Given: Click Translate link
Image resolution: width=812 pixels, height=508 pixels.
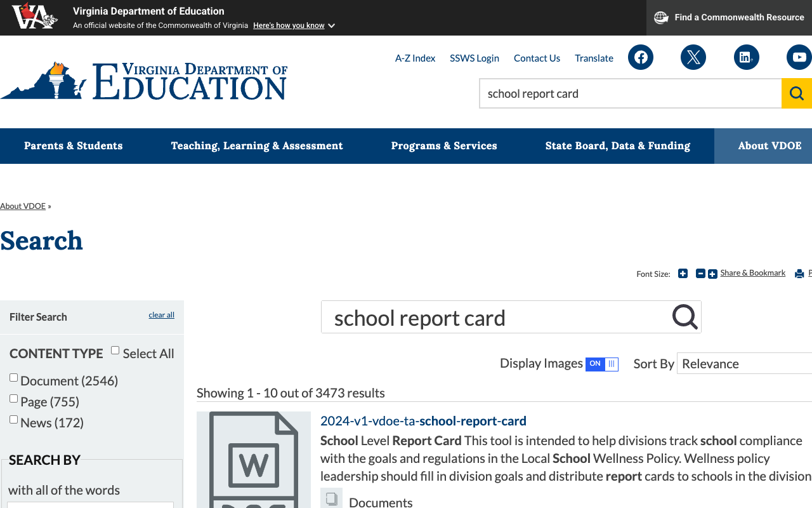Looking at the screenshot, I should coord(594,58).
